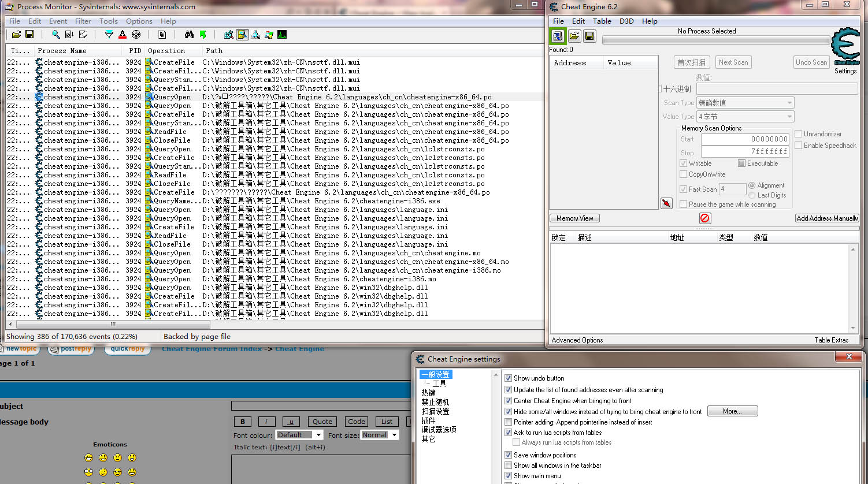
Task: Click the Find binoculars icon in Process Monitor
Action: 189,35
